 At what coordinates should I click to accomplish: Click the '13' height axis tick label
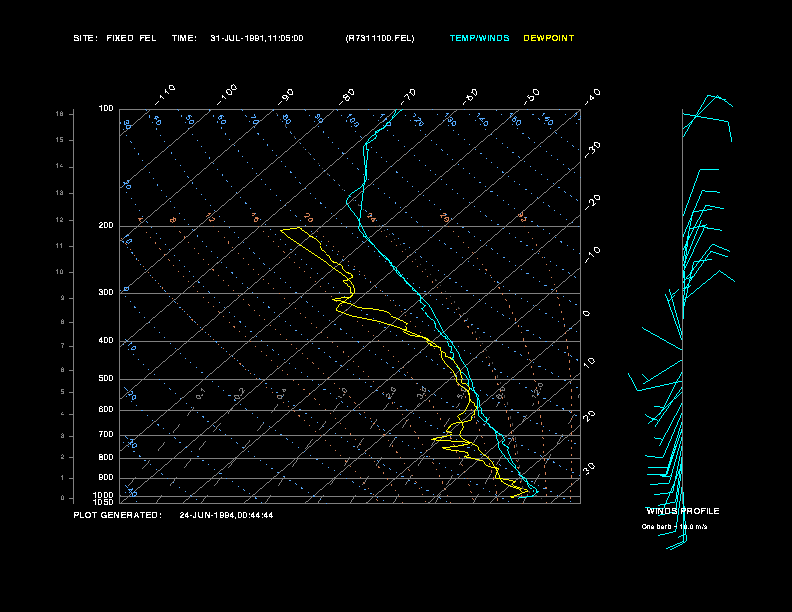tap(60, 193)
